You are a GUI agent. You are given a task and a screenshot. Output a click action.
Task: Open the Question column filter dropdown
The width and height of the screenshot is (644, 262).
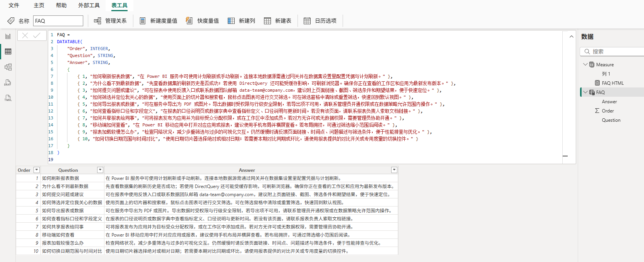point(100,170)
